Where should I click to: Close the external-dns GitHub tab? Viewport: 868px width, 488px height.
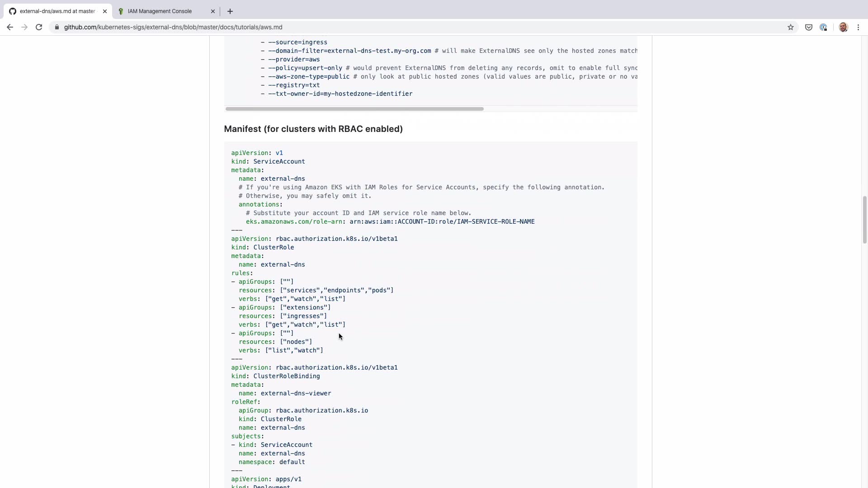pyautogui.click(x=105, y=11)
